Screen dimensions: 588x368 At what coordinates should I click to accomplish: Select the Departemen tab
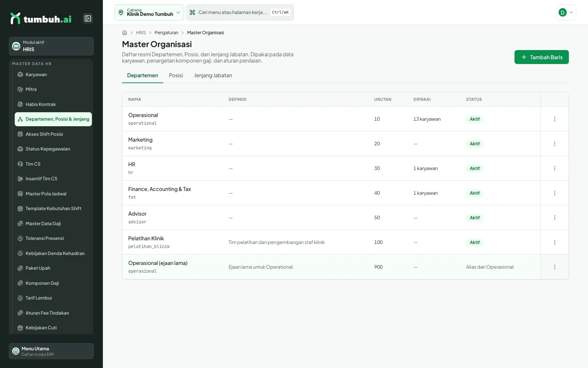(x=143, y=75)
